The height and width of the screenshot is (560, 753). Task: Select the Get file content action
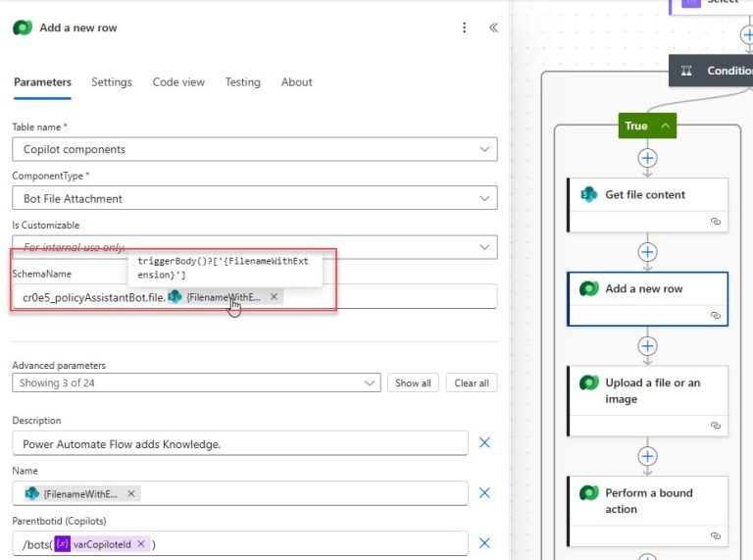(x=647, y=205)
